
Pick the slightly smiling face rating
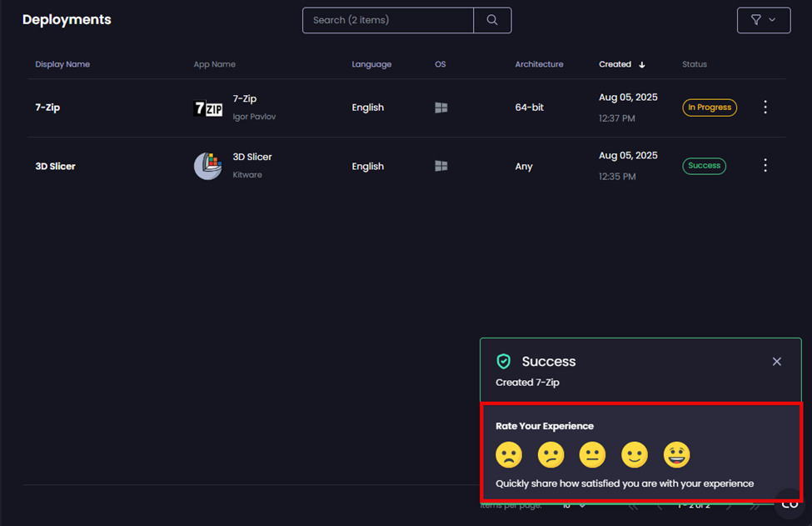tap(635, 455)
